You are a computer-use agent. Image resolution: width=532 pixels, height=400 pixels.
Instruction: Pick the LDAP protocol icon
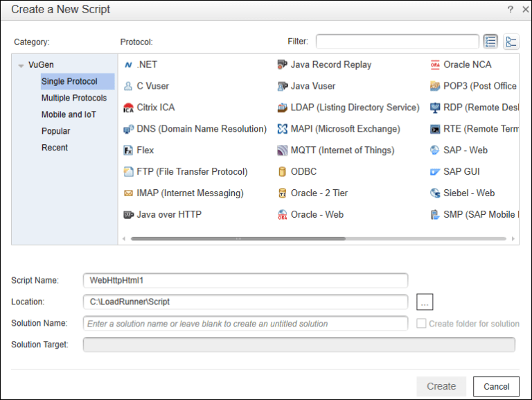click(283, 107)
